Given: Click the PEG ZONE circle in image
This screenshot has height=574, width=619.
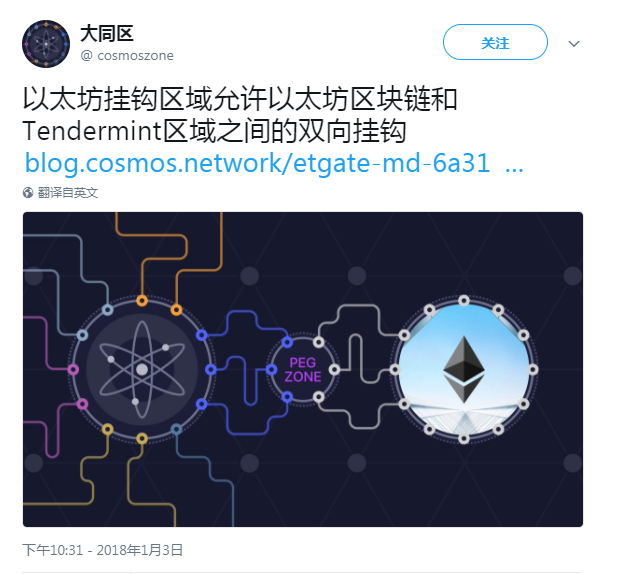Looking at the screenshot, I should (x=303, y=370).
